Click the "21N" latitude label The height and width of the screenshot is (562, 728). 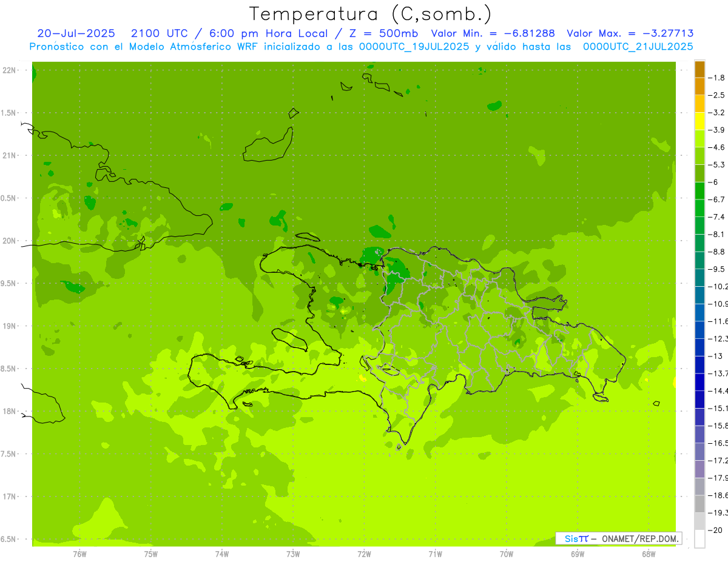[10, 156]
